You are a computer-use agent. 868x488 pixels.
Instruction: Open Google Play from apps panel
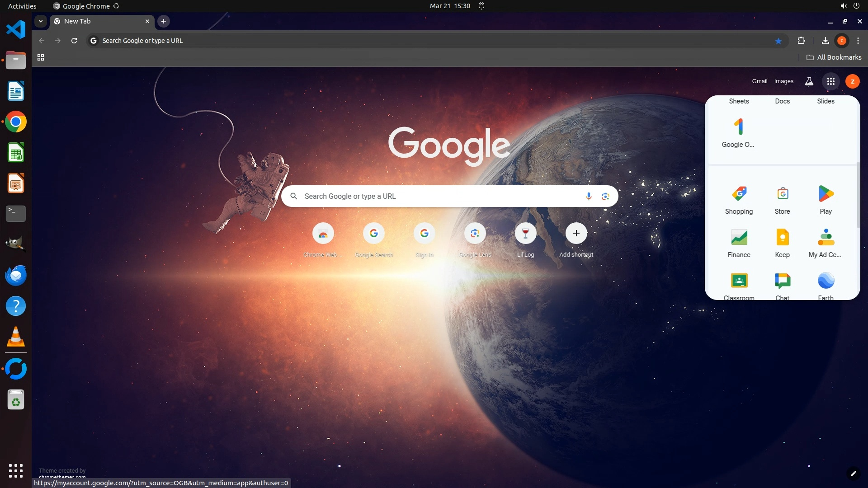click(x=826, y=200)
